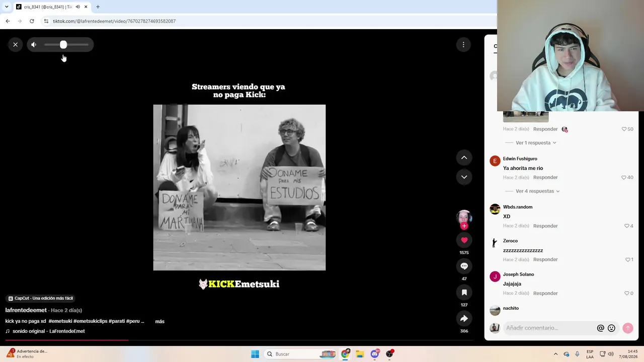The width and height of the screenshot is (644, 362).
Task: Open the Windows Start menu
Action: pyautogui.click(x=255, y=354)
